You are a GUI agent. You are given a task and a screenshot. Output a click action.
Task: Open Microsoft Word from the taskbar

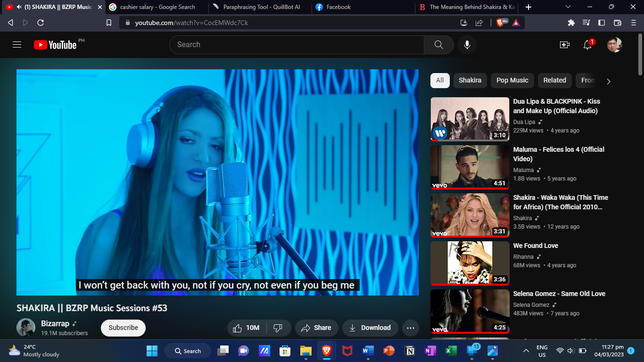click(368, 351)
